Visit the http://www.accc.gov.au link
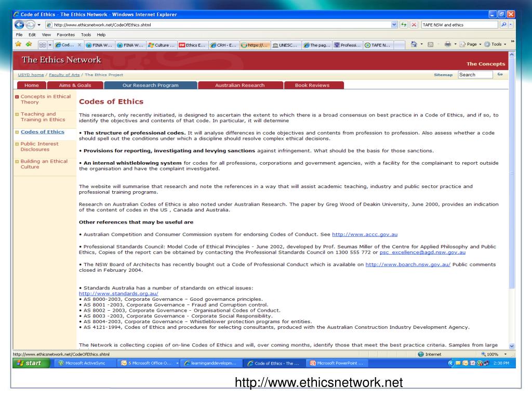Viewport: 532px width, 399px height. (365, 234)
